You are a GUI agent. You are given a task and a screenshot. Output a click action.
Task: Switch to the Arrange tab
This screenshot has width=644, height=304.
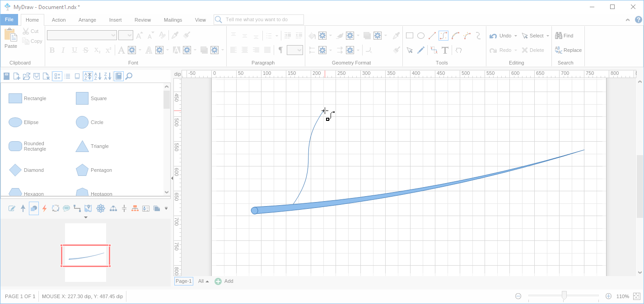87,20
